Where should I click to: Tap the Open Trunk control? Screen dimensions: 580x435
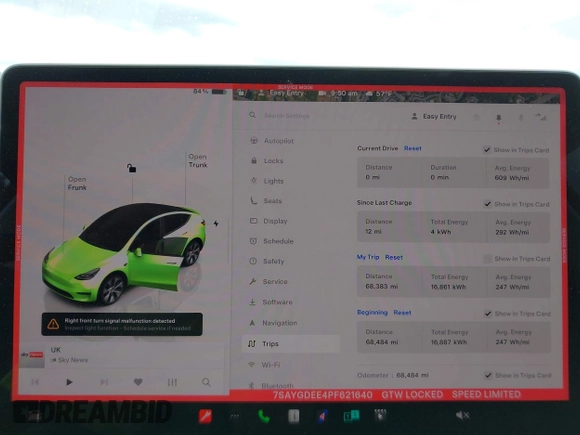click(198, 161)
